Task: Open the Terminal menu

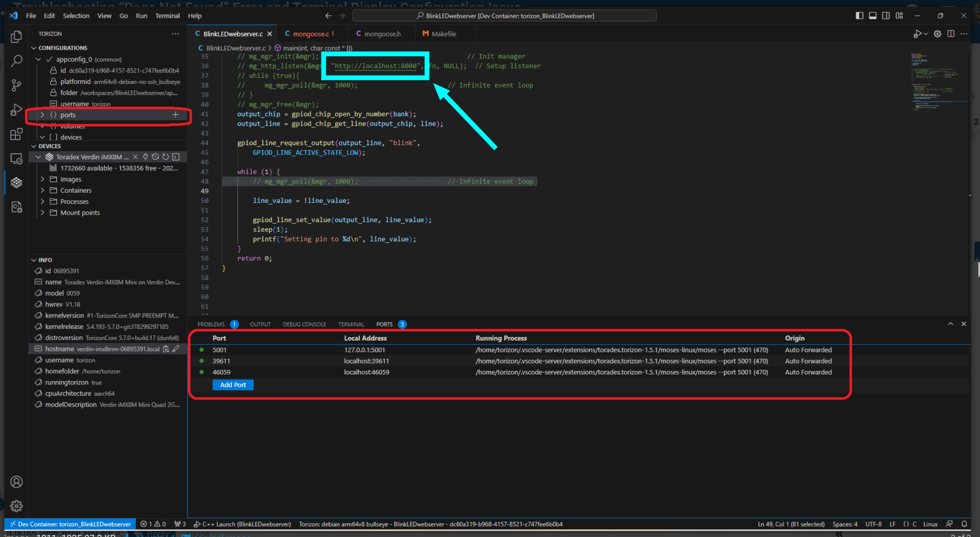Action: [x=167, y=16]
